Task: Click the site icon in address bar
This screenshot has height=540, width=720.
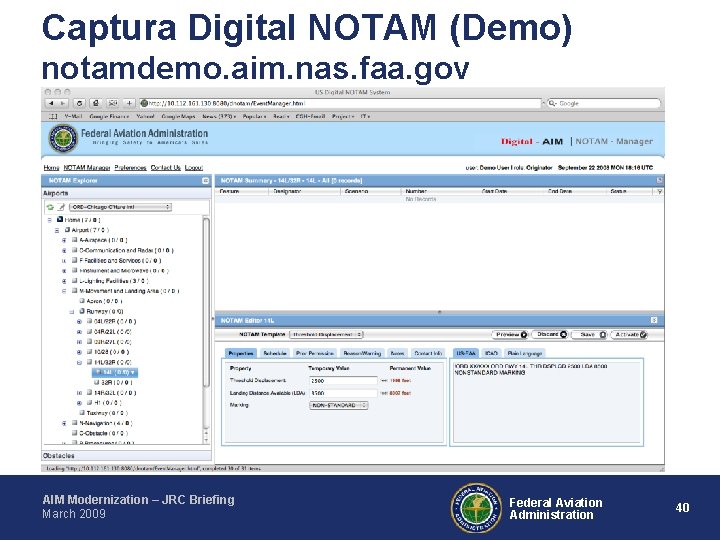Action: coord(144,103)
